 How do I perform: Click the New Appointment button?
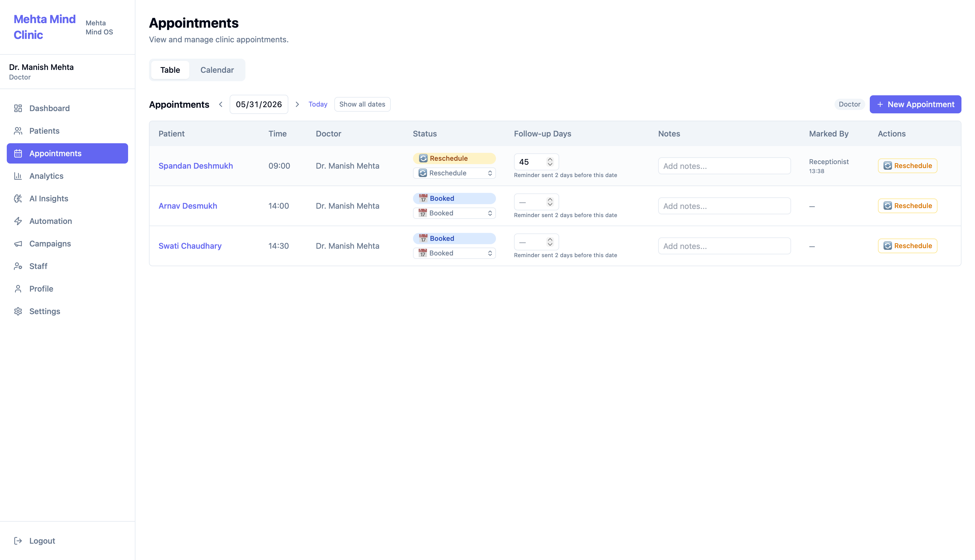click(915, 104)
